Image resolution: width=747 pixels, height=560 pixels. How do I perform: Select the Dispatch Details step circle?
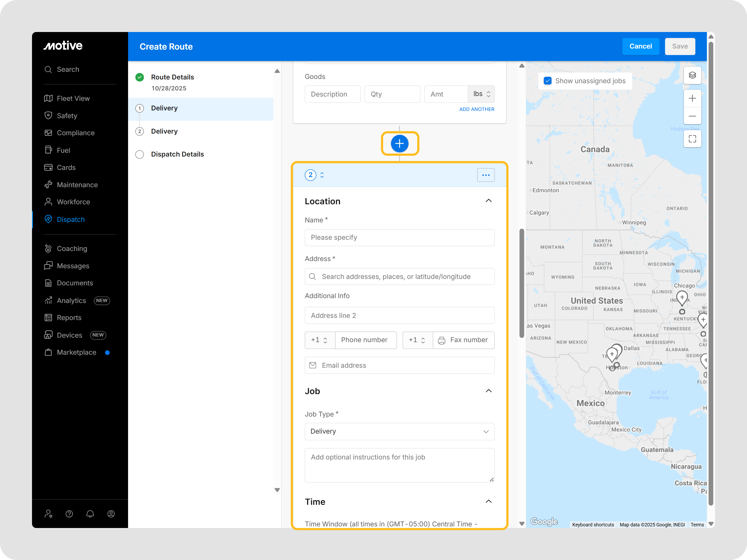tap(140, 154)
